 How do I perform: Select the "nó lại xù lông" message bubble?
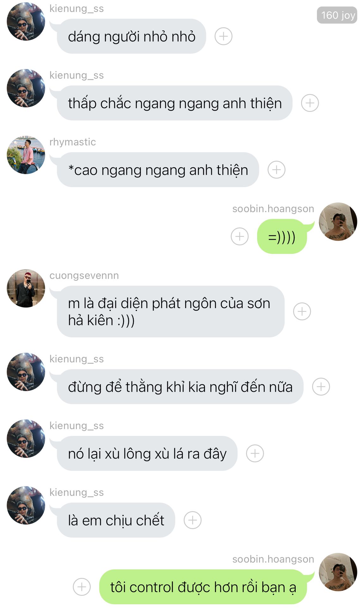coord(147,453)
